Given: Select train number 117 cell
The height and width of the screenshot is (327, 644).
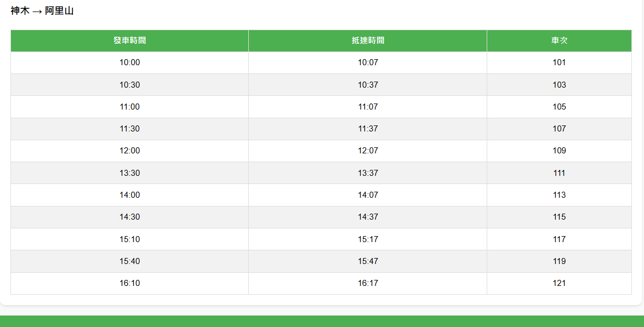Looking at the screenshot, I should (x=559, y=239).
